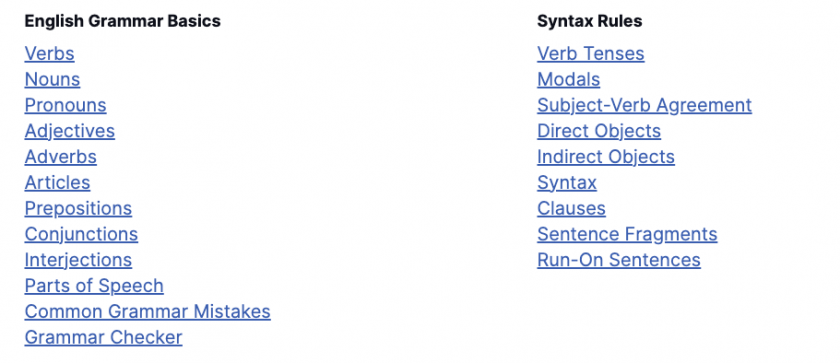This screenshot has height=363, width=840.
Task: Select the Direct Objects link
Action: pyautogui.click(x=599, y=131)
